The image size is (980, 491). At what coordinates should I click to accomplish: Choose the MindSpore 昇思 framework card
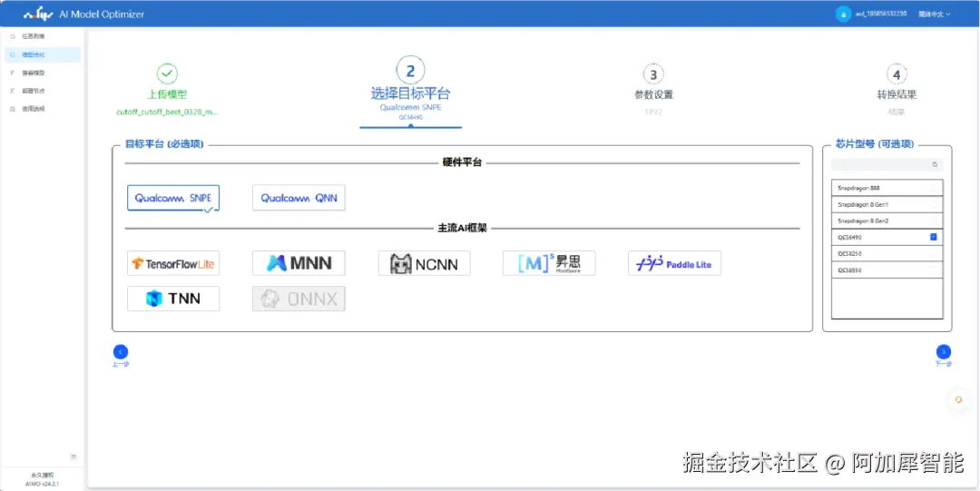pyautogui.click(x=549, y=263)
